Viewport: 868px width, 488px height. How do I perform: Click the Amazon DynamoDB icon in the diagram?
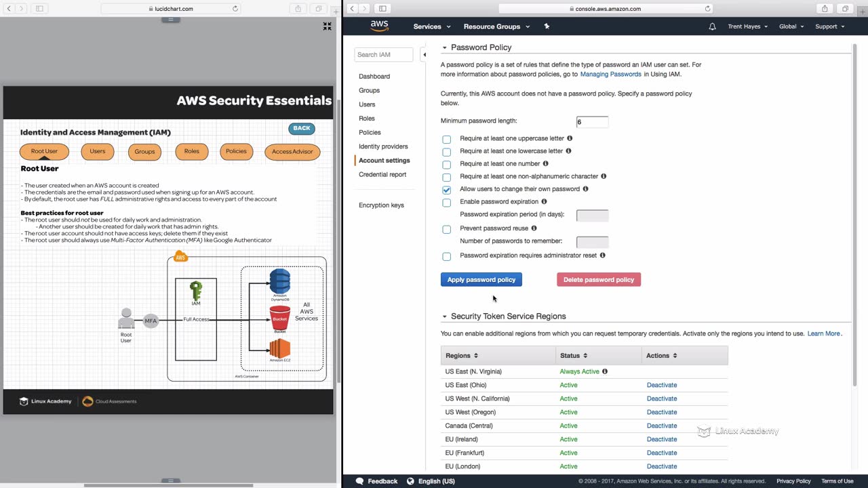pos(280,281)
